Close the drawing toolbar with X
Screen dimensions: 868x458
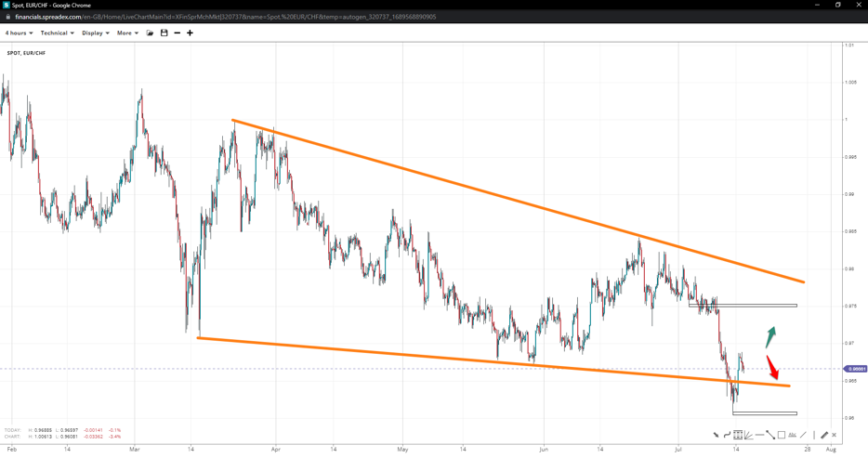click(x=835, y=435)
